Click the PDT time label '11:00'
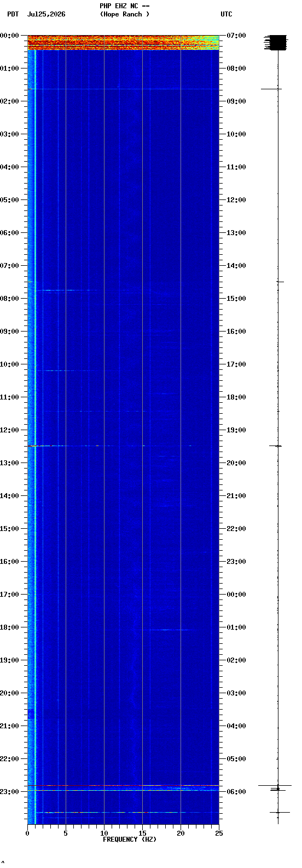The image size is (302, 868). click(9, 397)
